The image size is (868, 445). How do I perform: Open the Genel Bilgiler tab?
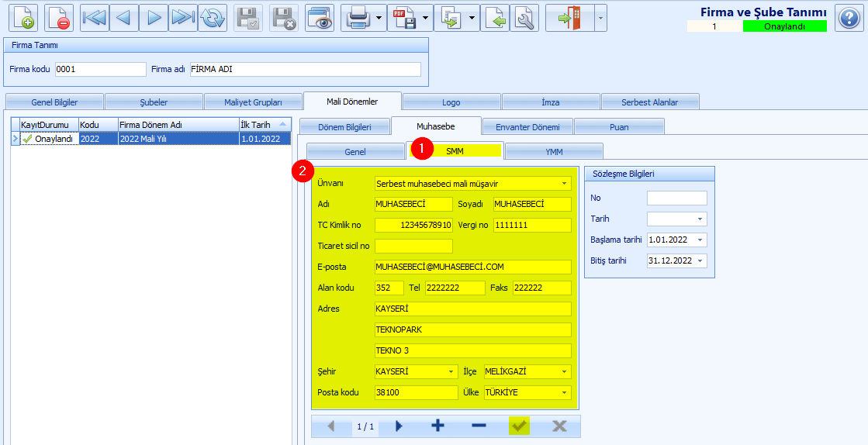pos(54,102)
